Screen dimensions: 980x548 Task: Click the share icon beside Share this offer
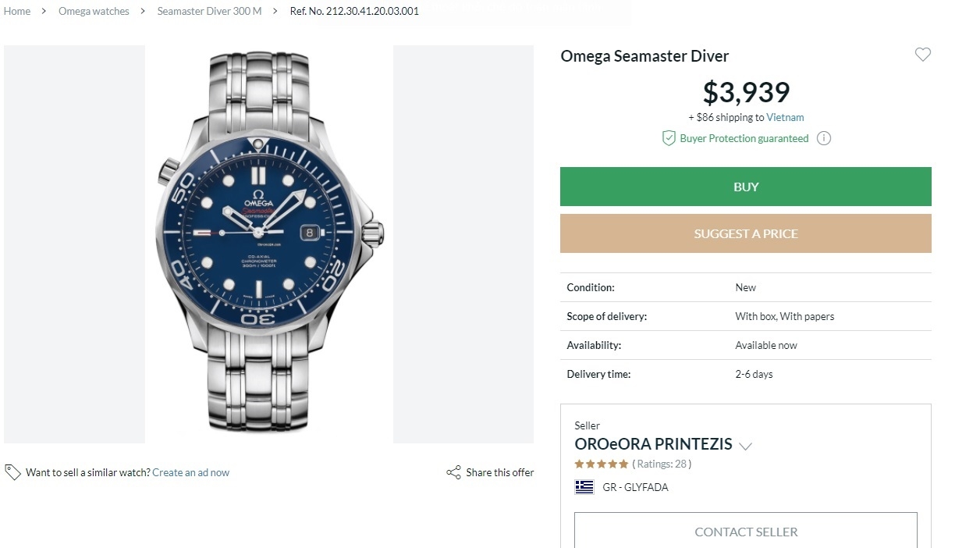(453, 472)
